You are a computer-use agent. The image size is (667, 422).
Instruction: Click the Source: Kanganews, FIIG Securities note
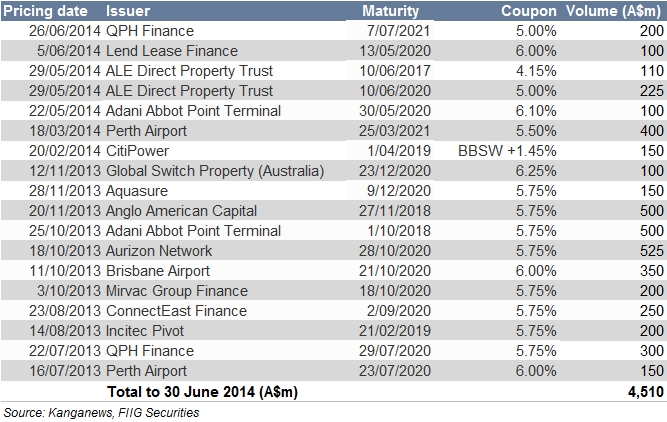tap(100, 412)
